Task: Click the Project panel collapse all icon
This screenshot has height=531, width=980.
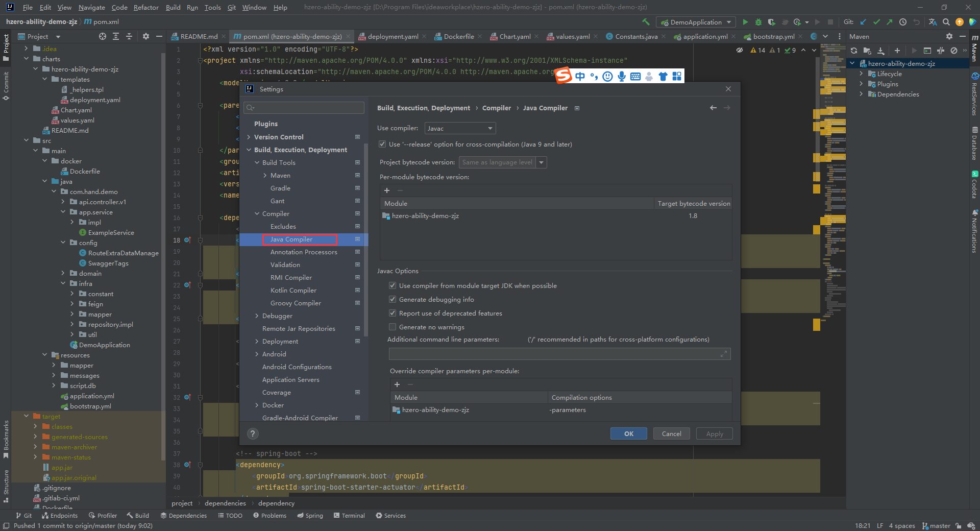Action: pos(129,36)
